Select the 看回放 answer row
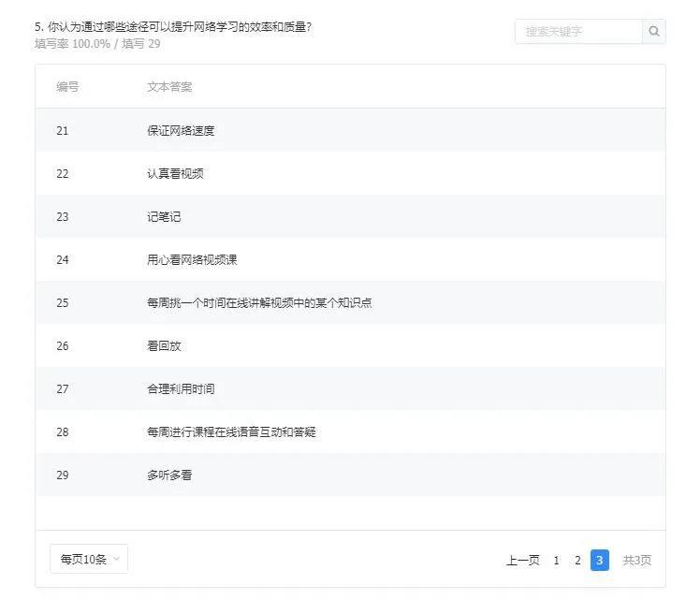Screen dimensions: 700x614 click(x=164, y=346)
